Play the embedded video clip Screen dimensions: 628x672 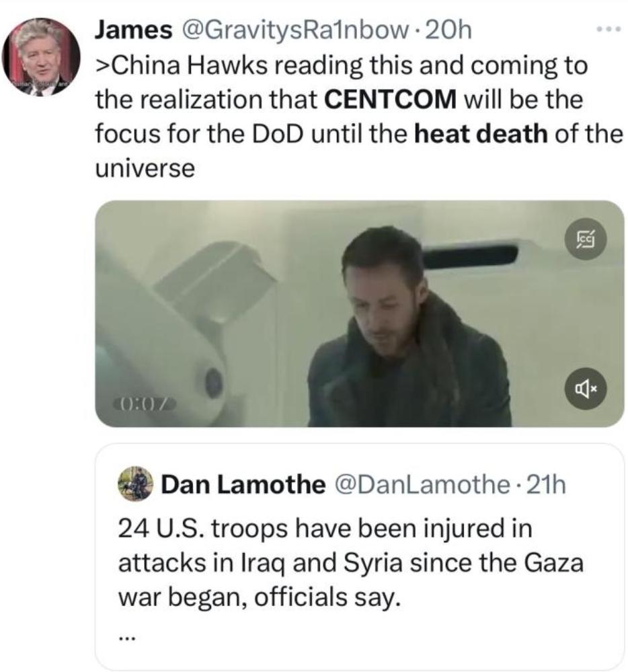[359, 313]
